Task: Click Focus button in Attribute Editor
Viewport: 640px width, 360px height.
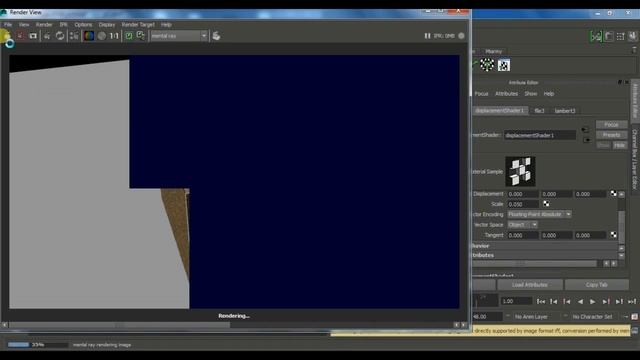Action: (611, 124)
